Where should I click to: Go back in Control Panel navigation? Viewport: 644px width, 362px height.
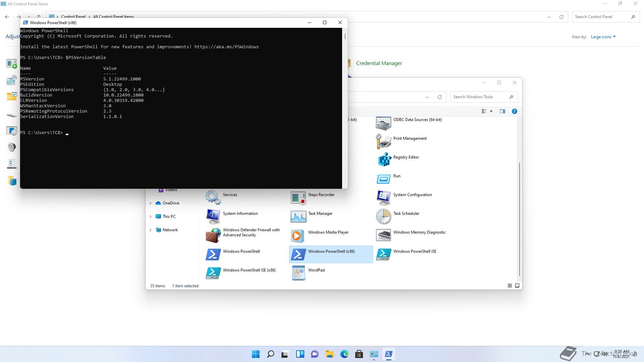pyautogui.click(x=7, y=16)
